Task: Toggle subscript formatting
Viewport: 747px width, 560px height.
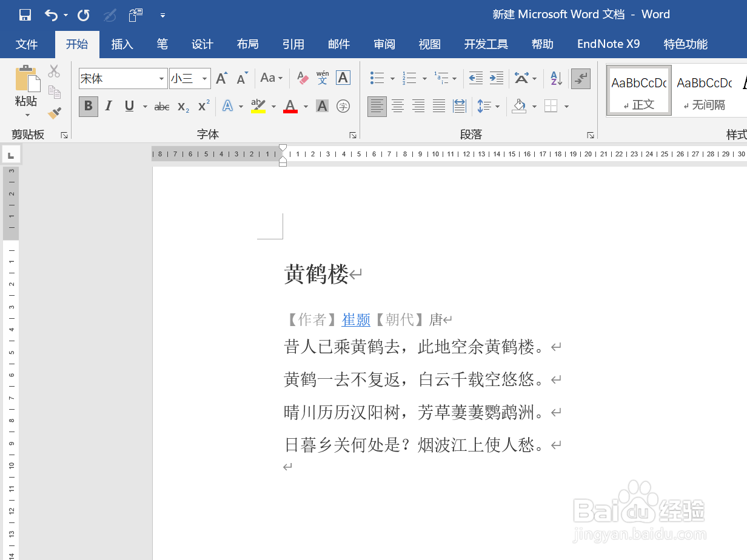Action: point(183,107)
